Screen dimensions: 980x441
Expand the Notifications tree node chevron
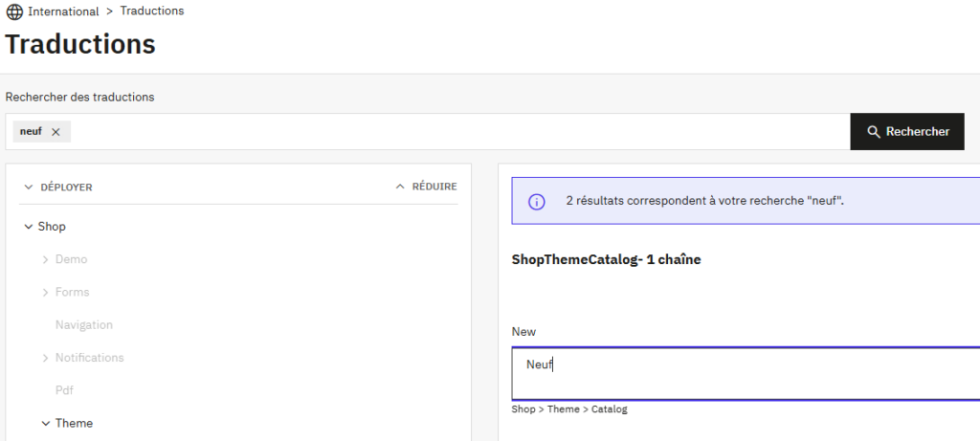(46, 358)
